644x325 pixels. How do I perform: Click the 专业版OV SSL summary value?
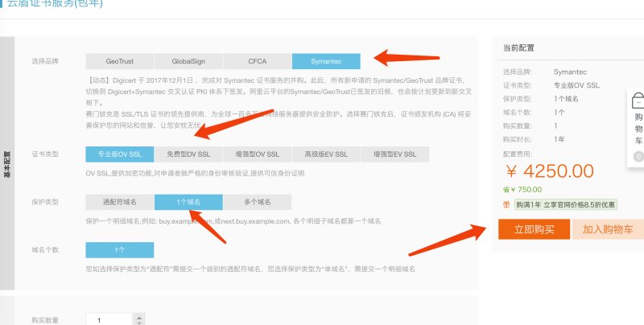[x=576, y=85]
